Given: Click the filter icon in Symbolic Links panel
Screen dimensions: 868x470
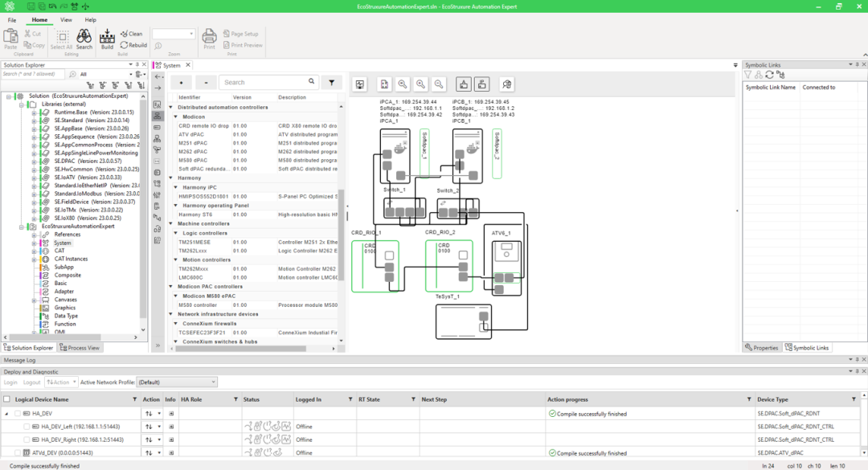Looking at the screenshot, I should click(x=748, y=75).
